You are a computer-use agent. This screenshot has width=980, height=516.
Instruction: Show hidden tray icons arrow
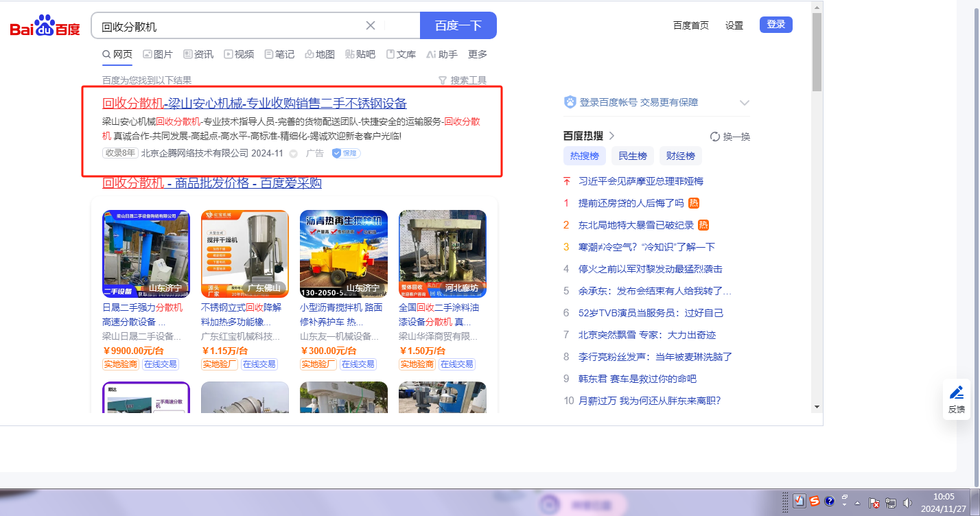(x=857, y=502)
